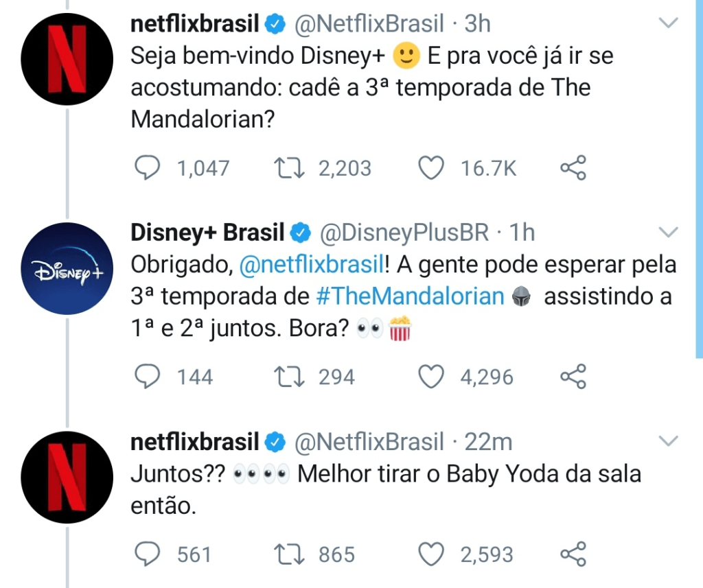The height and width of the screenshot is (588, 703).
Task: Open the chevron menu on the 22m tweet
Action: 669,441
